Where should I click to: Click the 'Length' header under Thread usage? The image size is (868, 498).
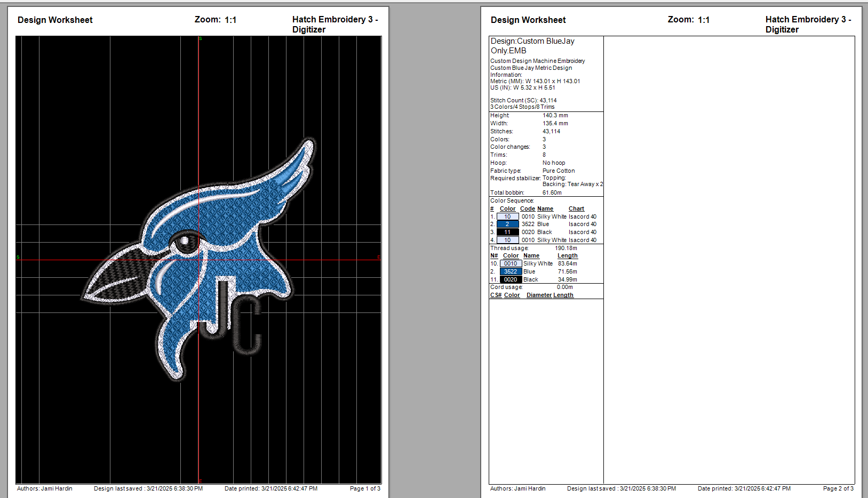coord(568,255)
